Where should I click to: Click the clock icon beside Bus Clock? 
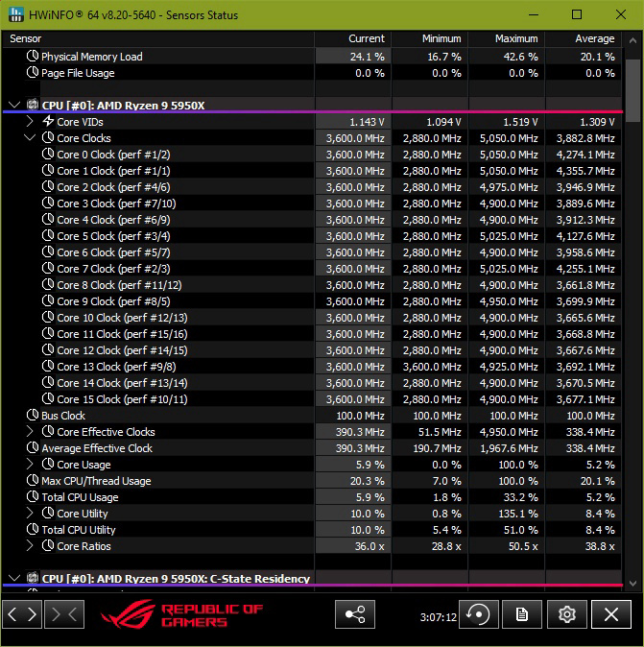(33, 415)
